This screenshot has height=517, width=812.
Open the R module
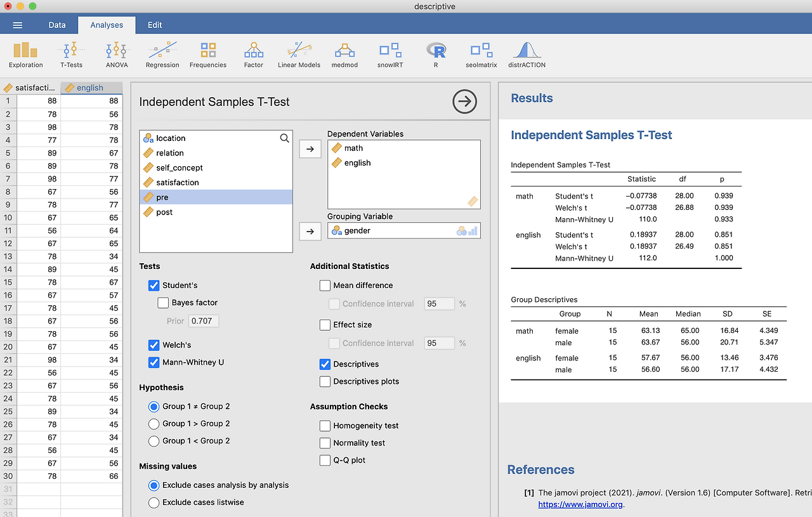click(x=436, y=55)
